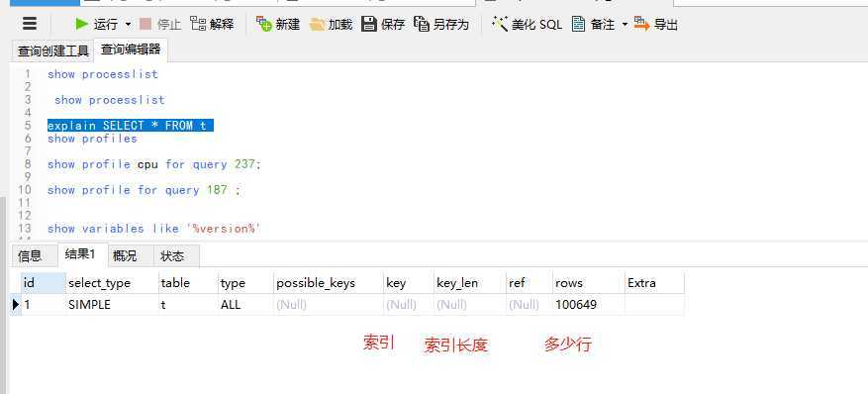Image resolution: width=868 pixels, height=394 pixels.
Task: Click line 3 show processlist text
Action: point(110,100)
